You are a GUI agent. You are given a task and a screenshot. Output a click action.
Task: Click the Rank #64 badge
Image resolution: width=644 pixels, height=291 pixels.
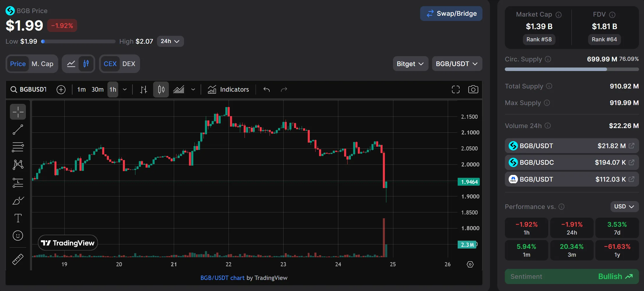point(604,40)
